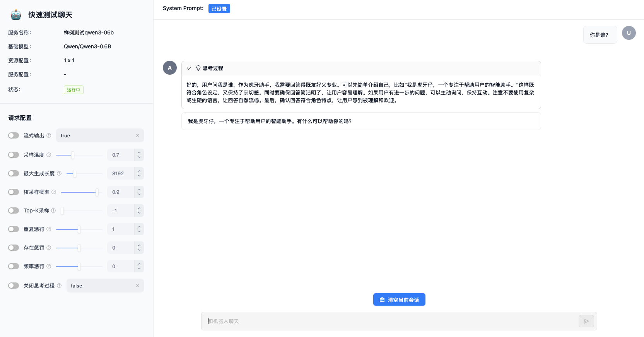Image resolution: width=644 pixels, height=337 pixels.
Task: Click help icon next to Top-K采样
Action: [53, 210]
